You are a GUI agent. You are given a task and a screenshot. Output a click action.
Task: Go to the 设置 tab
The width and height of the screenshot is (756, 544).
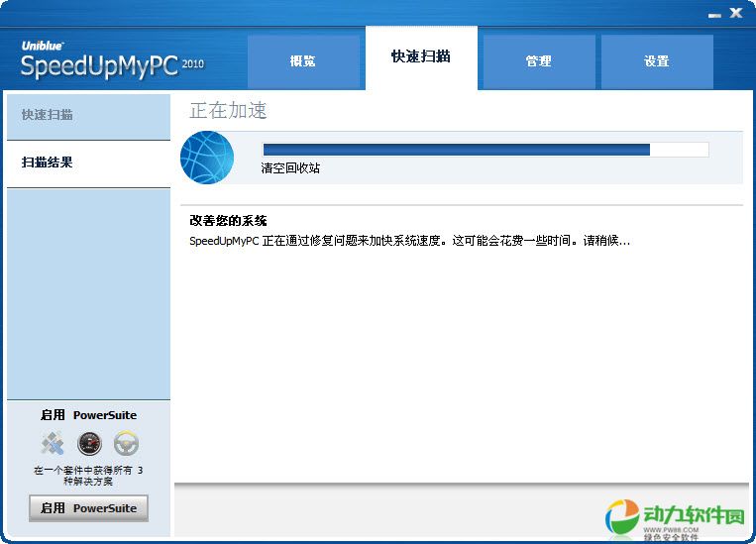(657, 61)
